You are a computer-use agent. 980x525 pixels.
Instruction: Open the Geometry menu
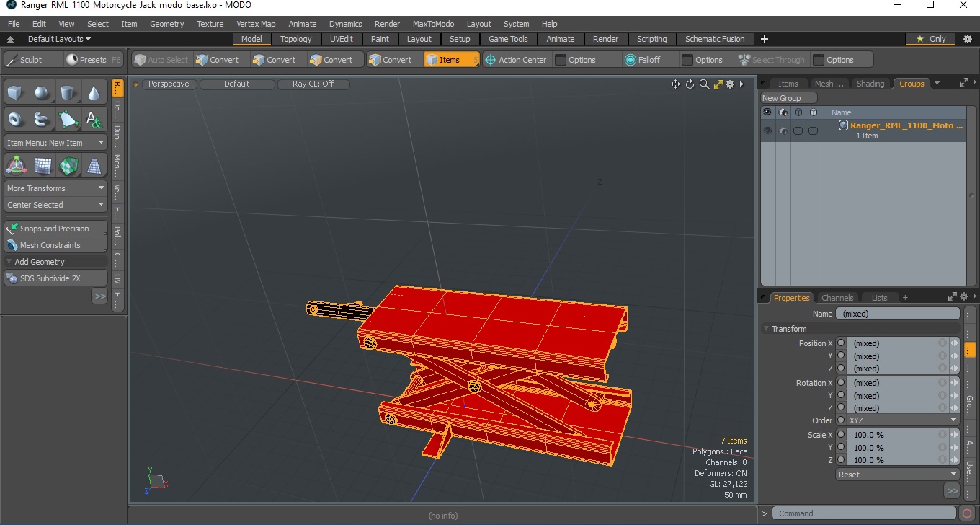(x=166, y=24)
